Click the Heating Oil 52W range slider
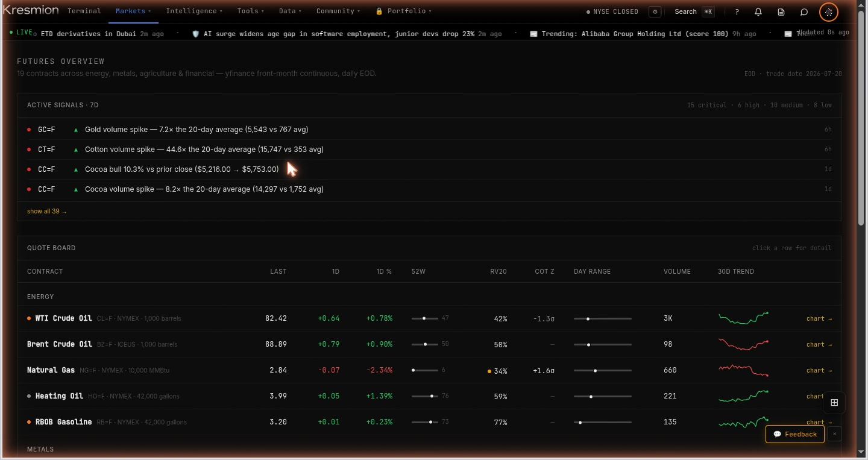Image resolution: width=868 pixels, height=460 pixels. point(425,396)
